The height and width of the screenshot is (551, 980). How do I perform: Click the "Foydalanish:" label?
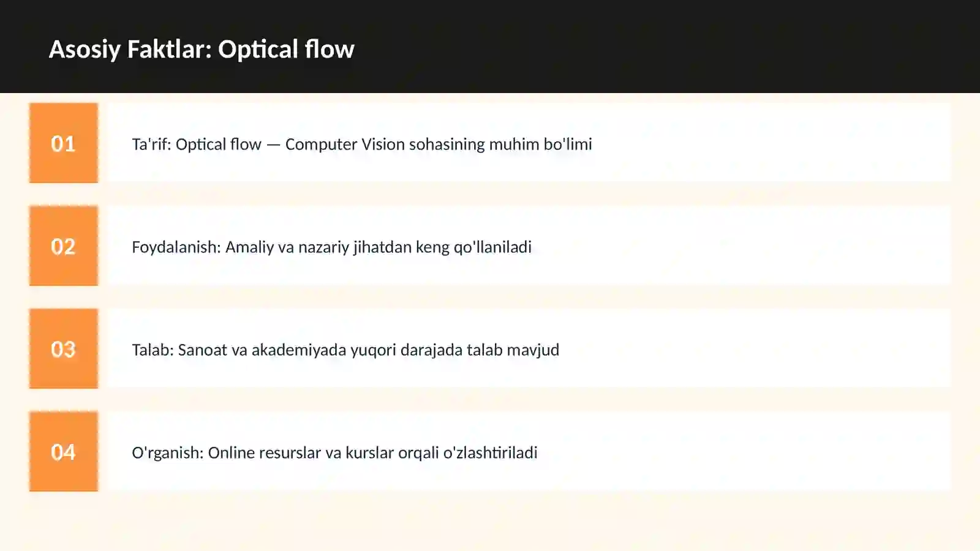tap(176, 247)
